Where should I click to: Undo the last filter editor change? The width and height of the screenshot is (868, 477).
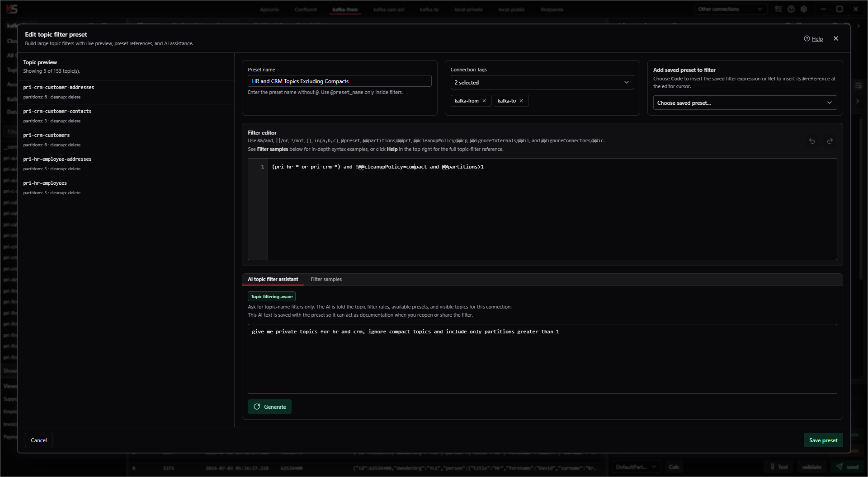pos(812,141)
